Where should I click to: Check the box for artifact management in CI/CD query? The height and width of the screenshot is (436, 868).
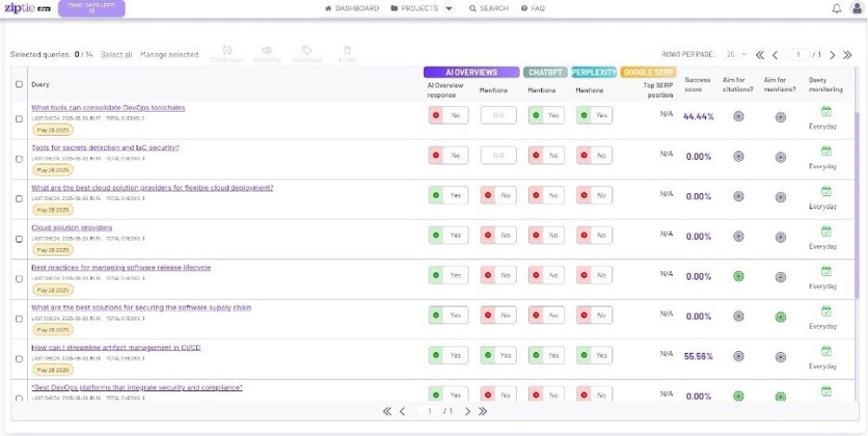tap(19, 359)
